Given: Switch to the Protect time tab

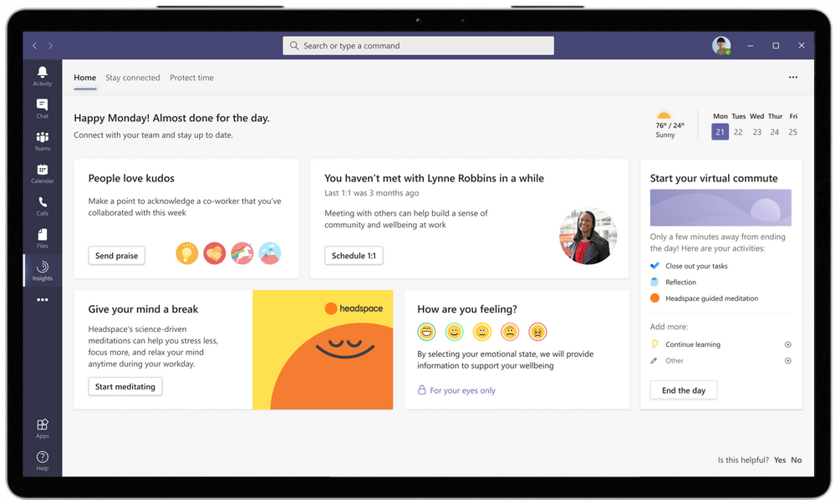Looking at the screenshot, I should click(x=191, y=78).
